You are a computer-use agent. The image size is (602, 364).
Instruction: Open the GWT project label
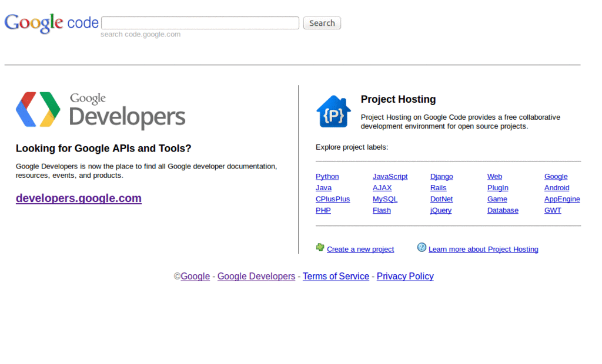point(553,211)
